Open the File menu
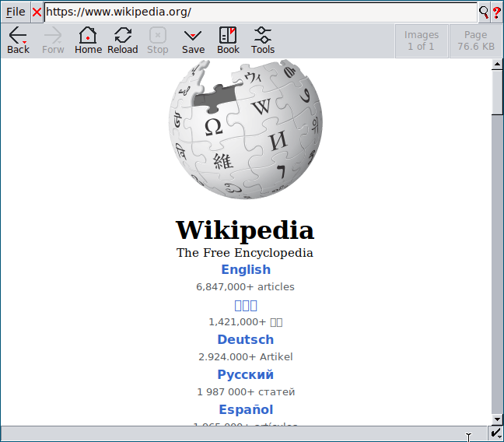 pyautogui.click(x=16, y=12)
